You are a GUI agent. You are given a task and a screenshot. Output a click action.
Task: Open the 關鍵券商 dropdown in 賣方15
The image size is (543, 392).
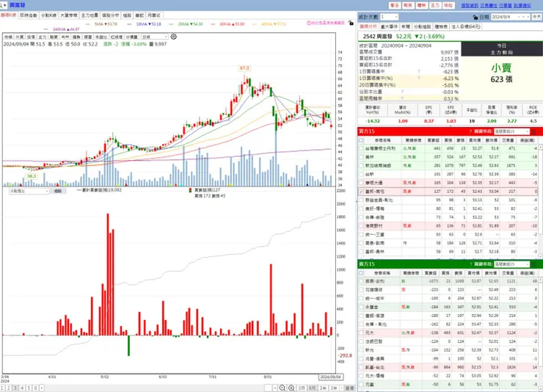[x=511, y=264]
